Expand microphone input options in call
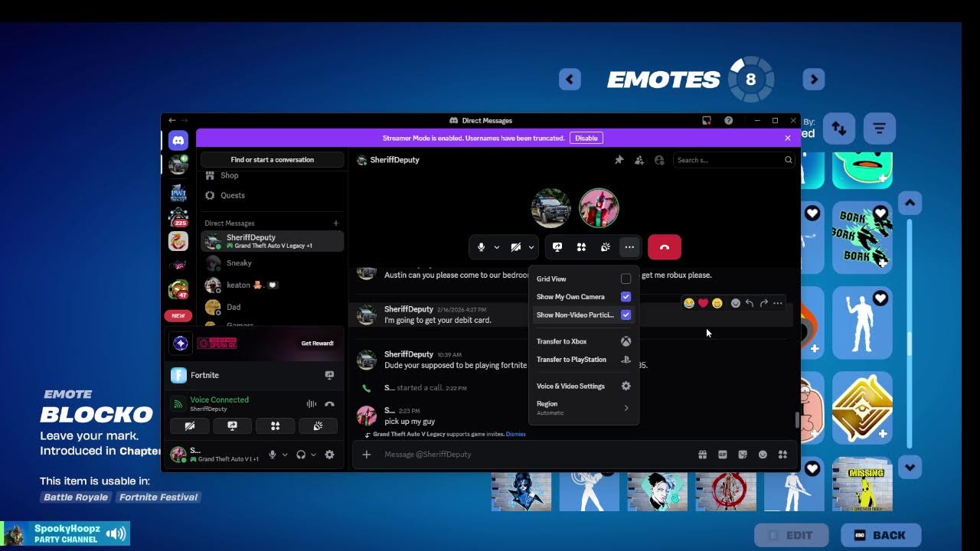The height and width of the screenshot is (551, 980). point(496,247)
